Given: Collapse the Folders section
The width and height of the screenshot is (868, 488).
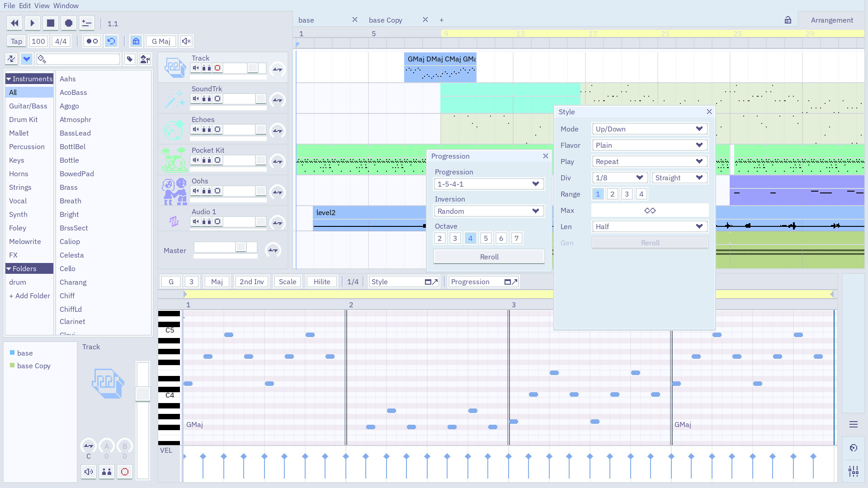Looking at the screenshot, I should pyautogui.click(x=9, y=269).
